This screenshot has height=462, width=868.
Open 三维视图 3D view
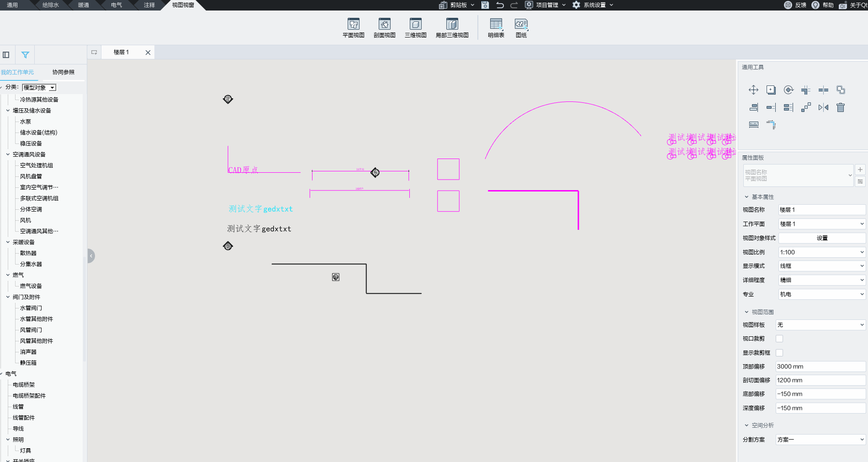click(416, 28)
